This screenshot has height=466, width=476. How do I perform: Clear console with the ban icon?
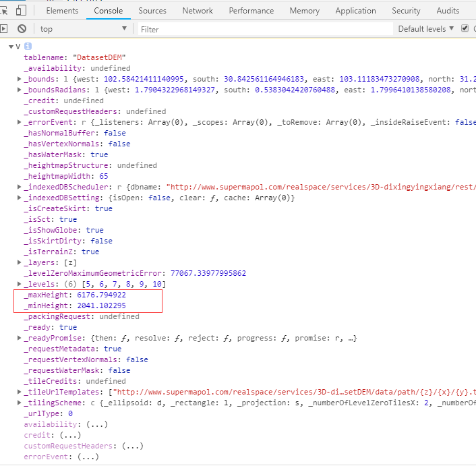coord(22,29)
